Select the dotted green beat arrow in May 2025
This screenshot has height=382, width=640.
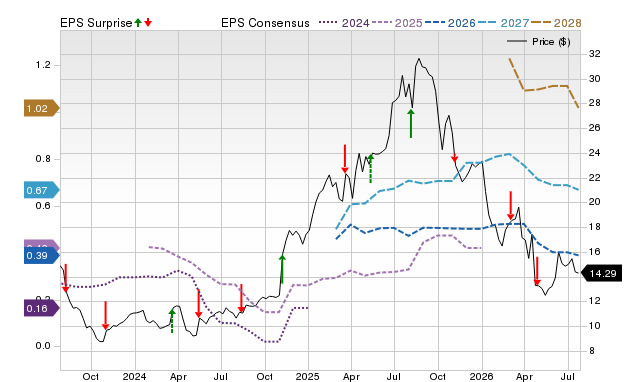[x=370, y=169]
